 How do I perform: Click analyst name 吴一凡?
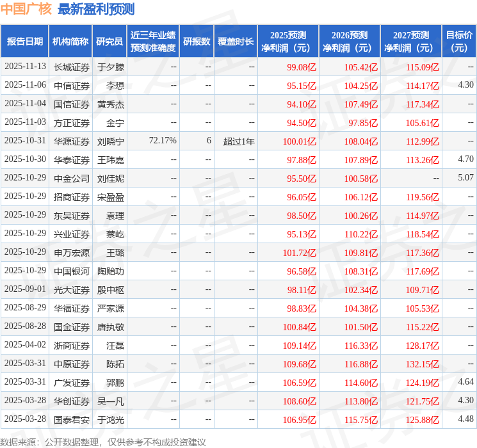click(111, 401)
